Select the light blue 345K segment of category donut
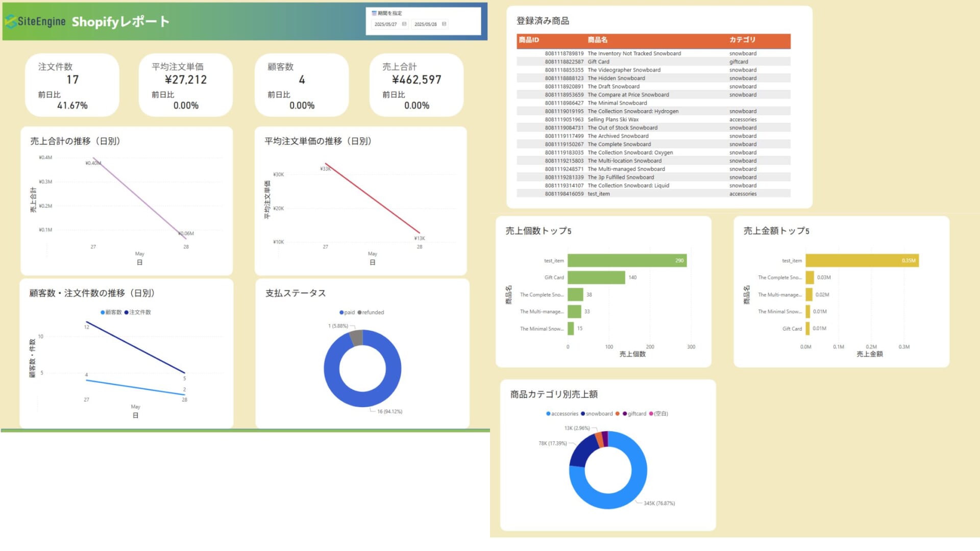Screen dimensions: 980x551 coord(639,470)
